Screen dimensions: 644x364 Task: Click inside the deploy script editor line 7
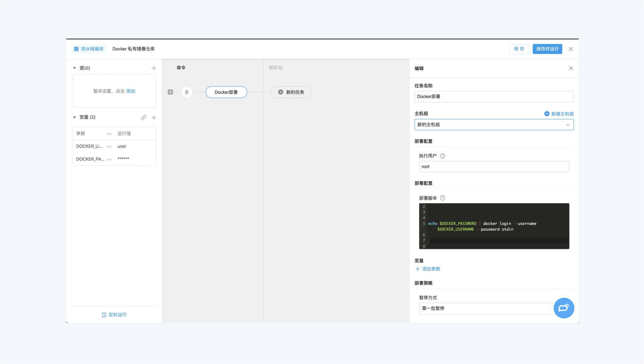point(498,241)
